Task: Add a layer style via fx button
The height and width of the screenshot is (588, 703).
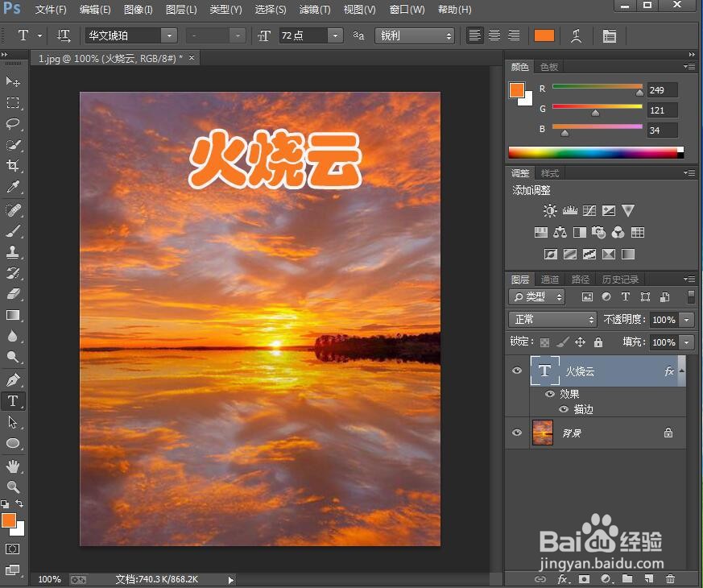Action: (562, 578)
